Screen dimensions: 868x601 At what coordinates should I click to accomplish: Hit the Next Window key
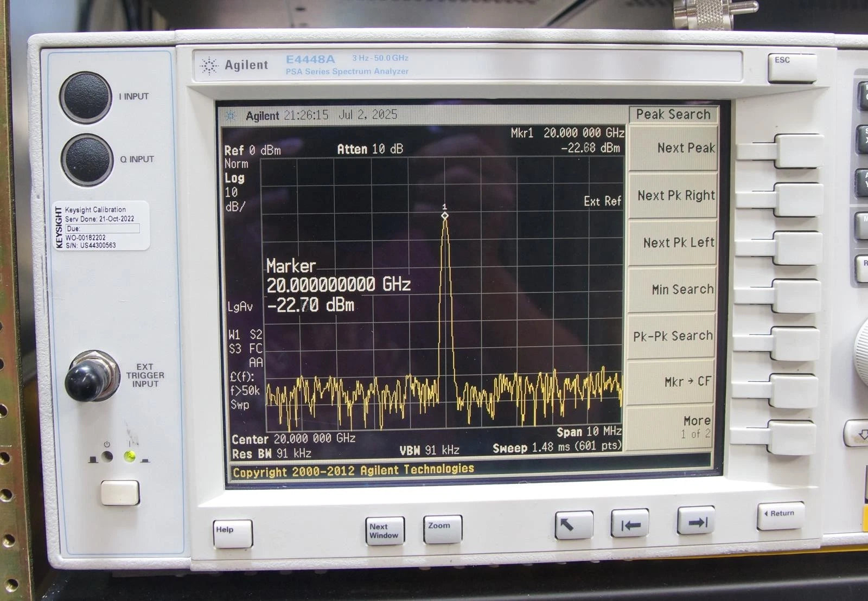pos(385,530)
